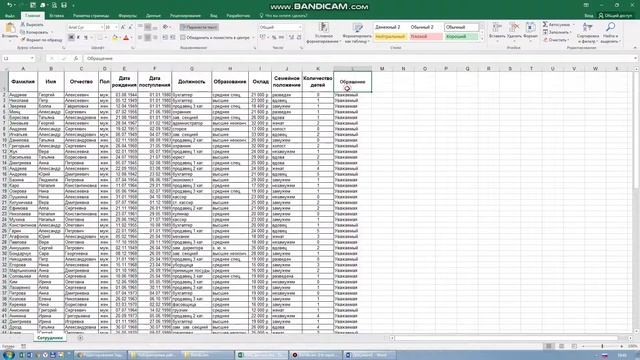Apply the Денежный 2 cell style
The image size is (640, 360).
390,27
